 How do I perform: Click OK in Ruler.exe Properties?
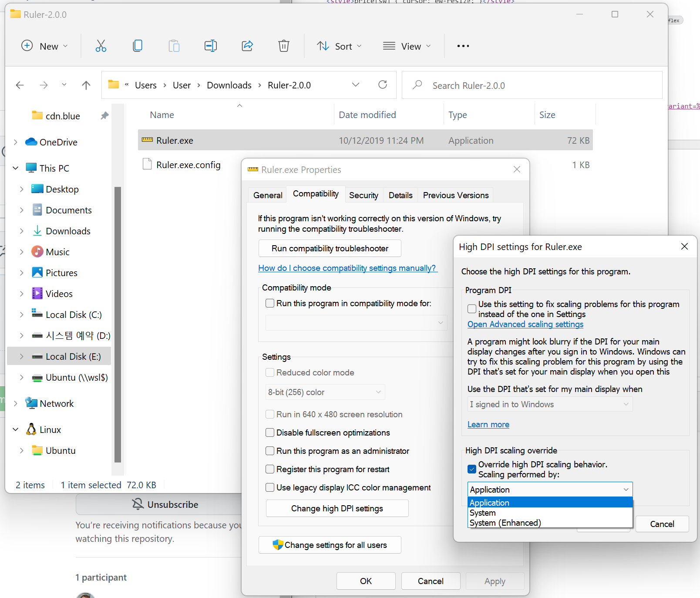(366, 581)
